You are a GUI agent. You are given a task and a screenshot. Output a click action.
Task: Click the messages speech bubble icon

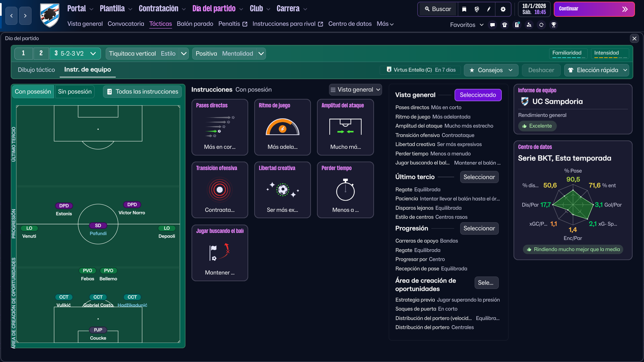tap(492, 25)
